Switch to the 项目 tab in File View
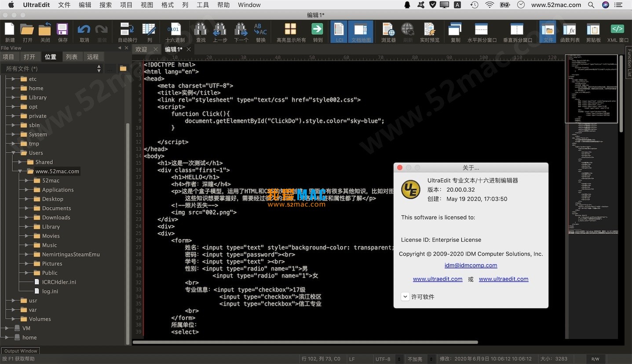The width and height of the screenshot is (632, 364). click(8, 57)
